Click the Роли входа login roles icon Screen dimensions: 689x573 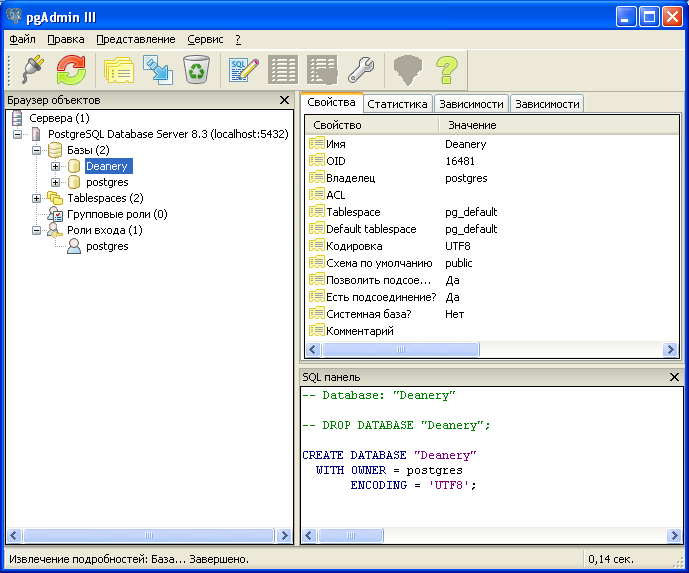point(55,230)
